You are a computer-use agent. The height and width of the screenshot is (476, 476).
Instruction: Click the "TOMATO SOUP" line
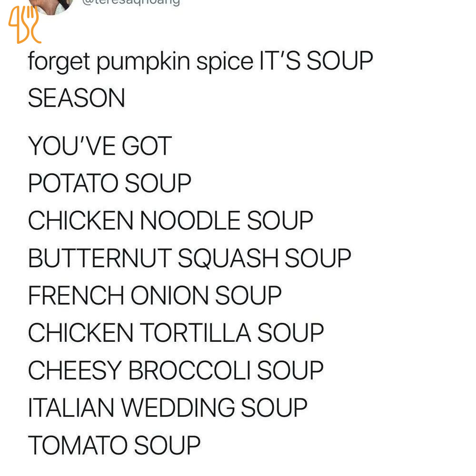click(114, 446)
